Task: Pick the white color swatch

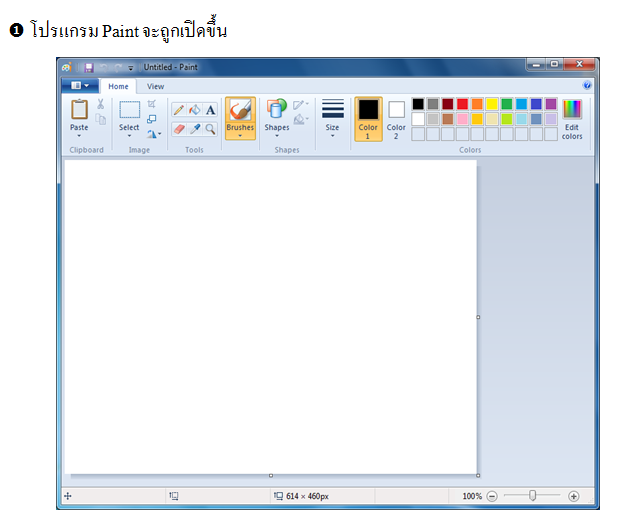Action: click(x=418, y=119)
